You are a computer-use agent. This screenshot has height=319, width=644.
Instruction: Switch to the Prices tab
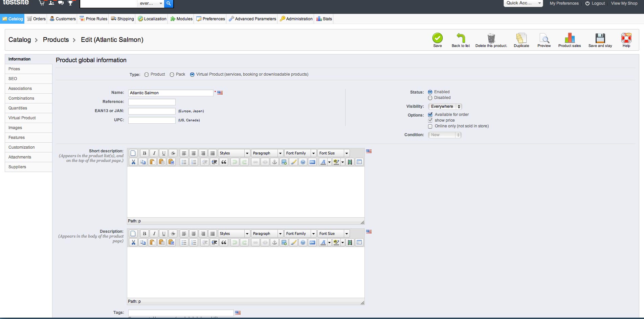pos(28,69)
